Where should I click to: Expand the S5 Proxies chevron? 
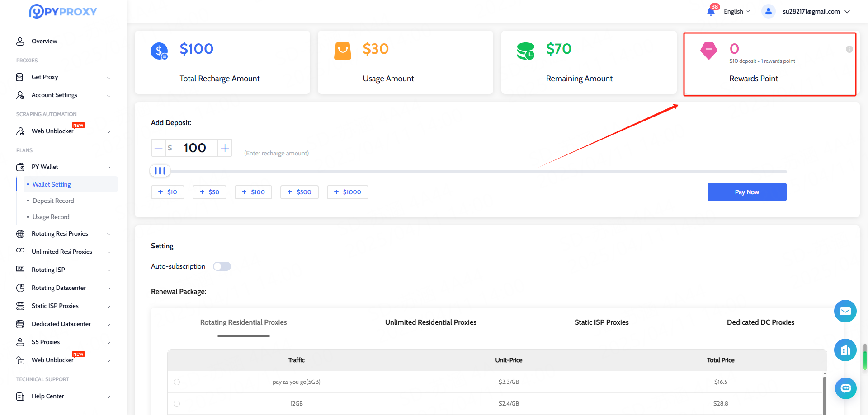pyautogui.click(x=109, y=343)
